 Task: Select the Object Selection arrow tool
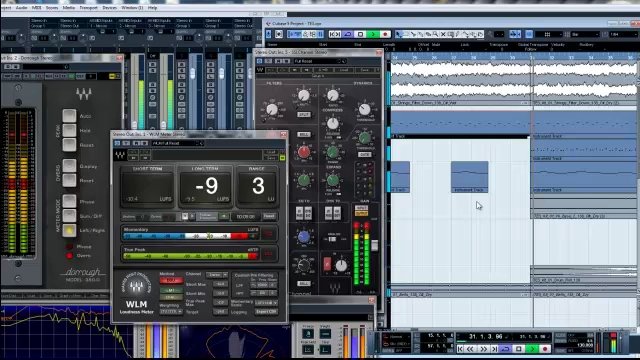[x=398, y=35]
